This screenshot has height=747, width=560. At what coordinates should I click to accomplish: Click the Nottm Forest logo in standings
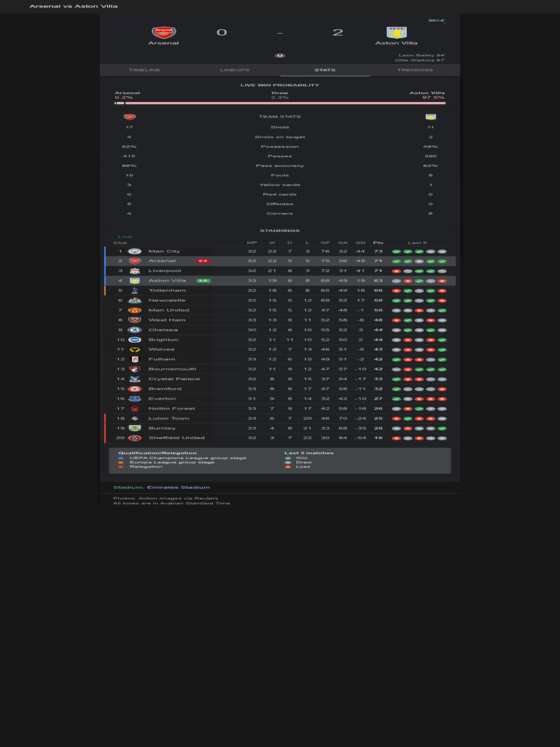[135, 409]
